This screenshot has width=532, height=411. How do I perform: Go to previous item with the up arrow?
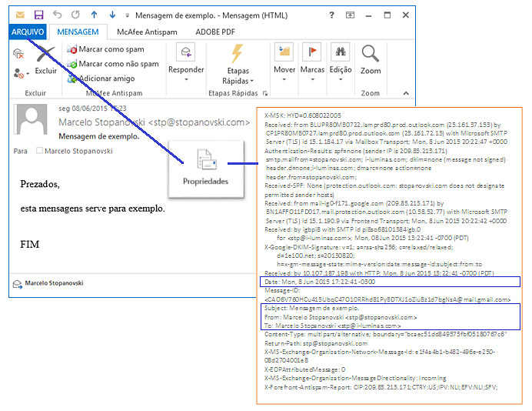click(94, 15)
